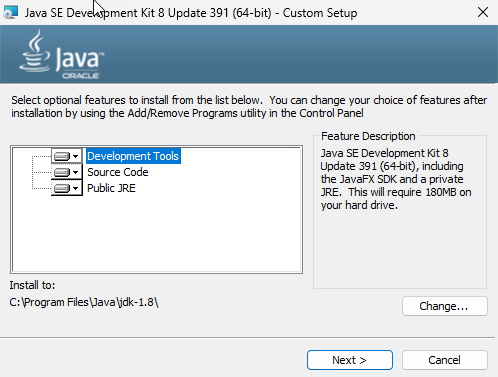The image size is (498, 377).
Task: Select the Development Tools tree item
Action: tap(133, 156)
